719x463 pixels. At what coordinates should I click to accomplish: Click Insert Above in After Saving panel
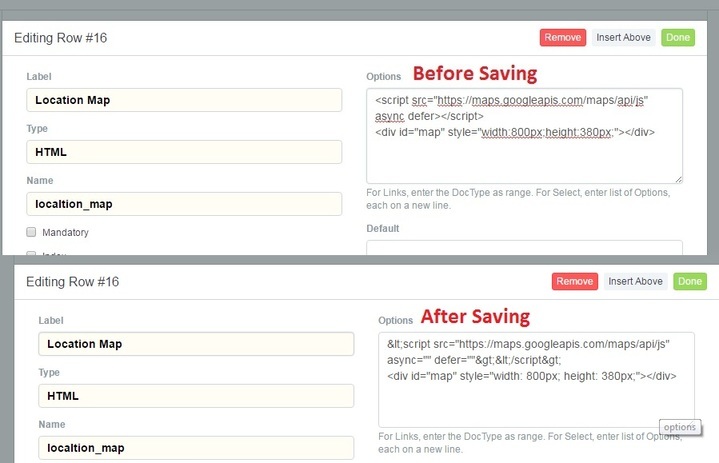(635, 281)
